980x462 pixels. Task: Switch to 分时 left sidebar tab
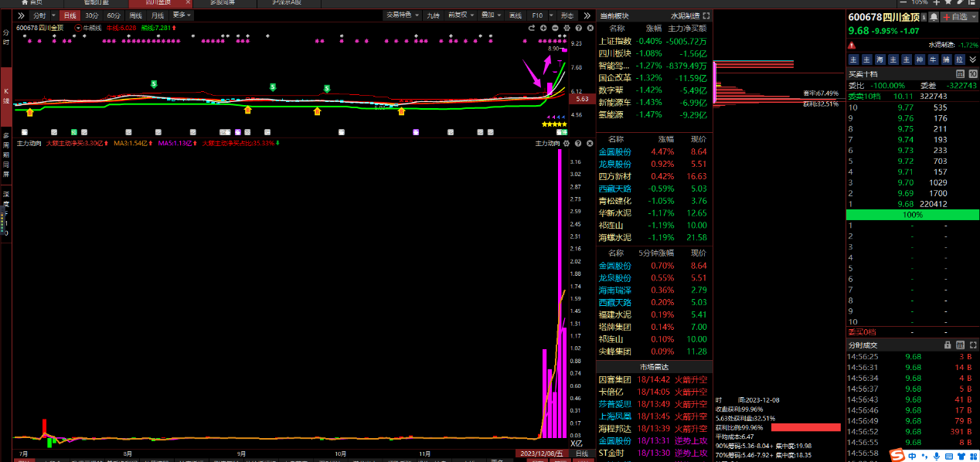click(5, 39)
